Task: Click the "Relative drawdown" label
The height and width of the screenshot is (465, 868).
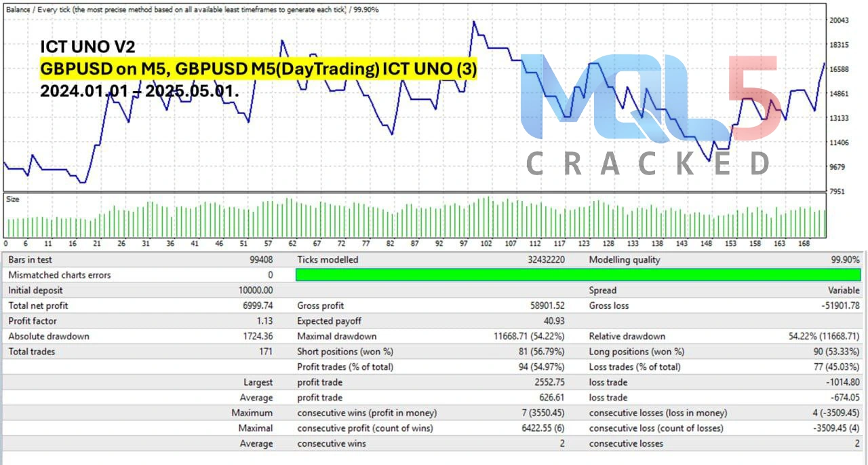Action: click(627, 336)
